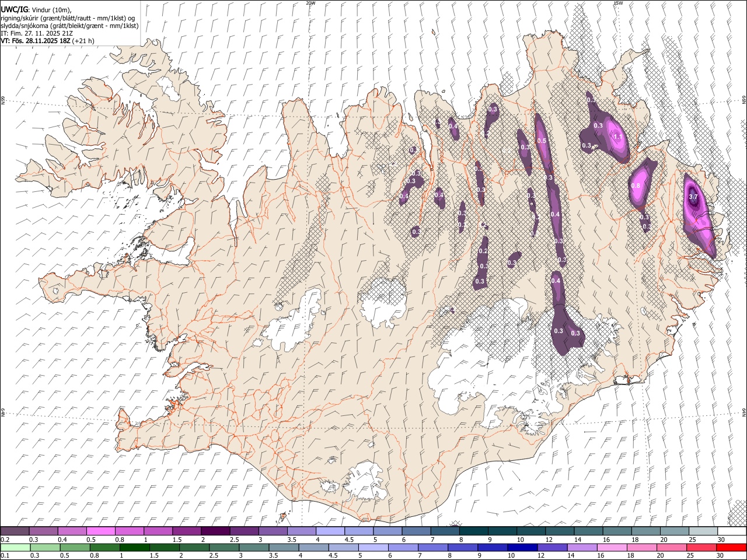Screen dimensions: 747x560
Task: Select the bright pink upper swatch between 0.5 and 0.8
Action: pyautogui.click(x=101, y=531)
